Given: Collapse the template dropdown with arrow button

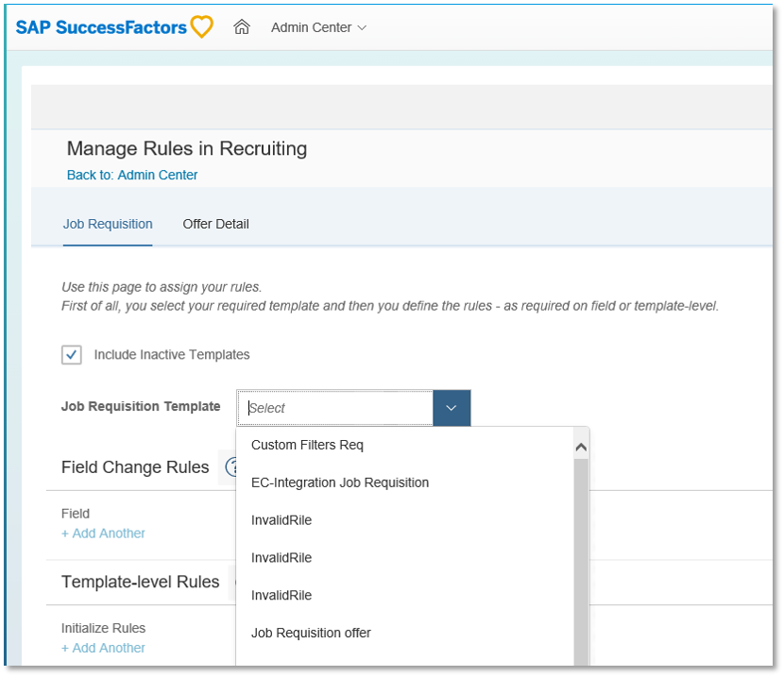Looking at the screenshot, I should coord(452,408).
